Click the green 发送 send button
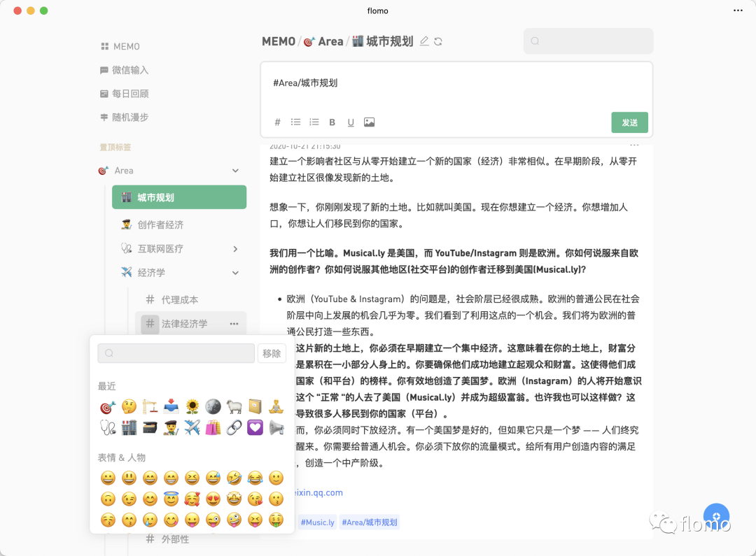This screenshot has height=556, width=756. [x=630, y=122]
